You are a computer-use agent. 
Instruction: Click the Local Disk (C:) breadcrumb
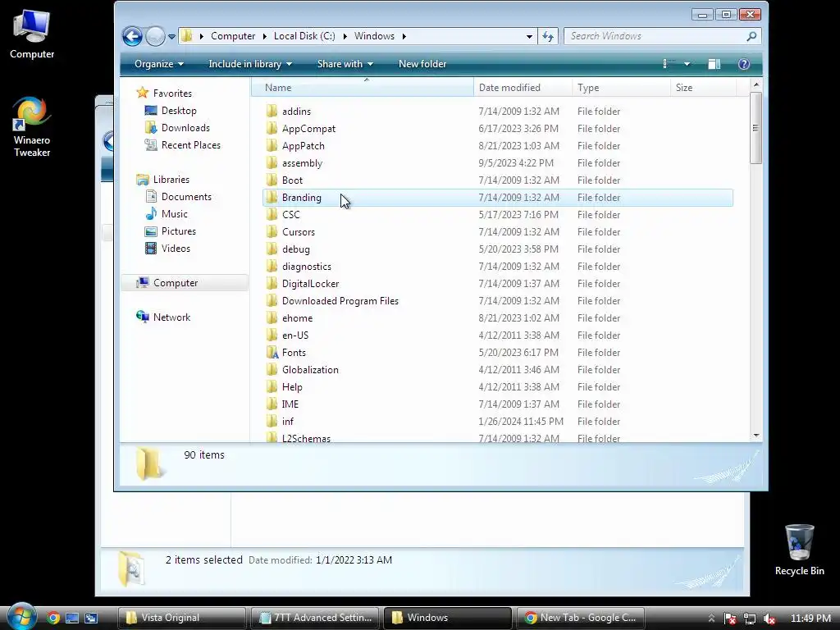click(304, 36)
